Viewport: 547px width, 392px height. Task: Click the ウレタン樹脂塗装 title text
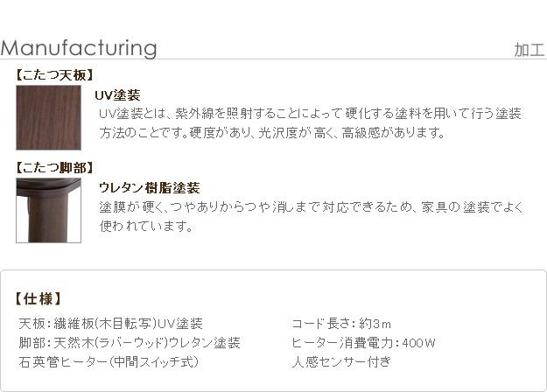click(x=150, y=187)
